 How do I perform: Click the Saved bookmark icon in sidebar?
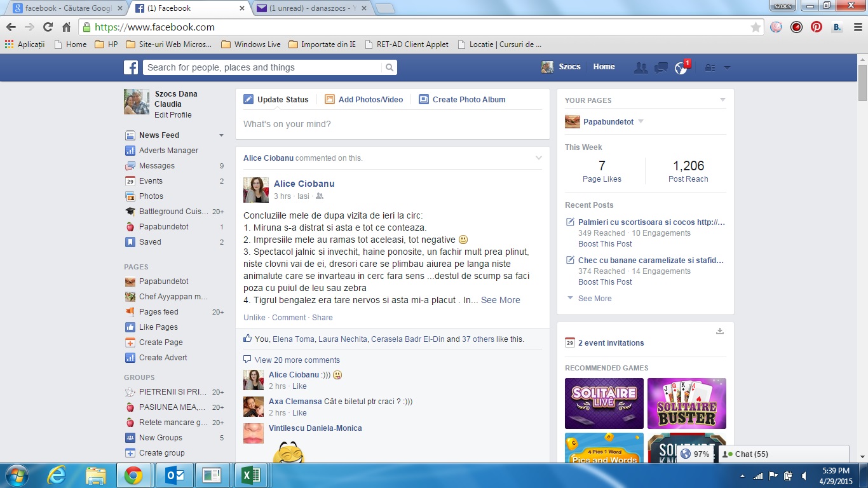coord(130,242)
